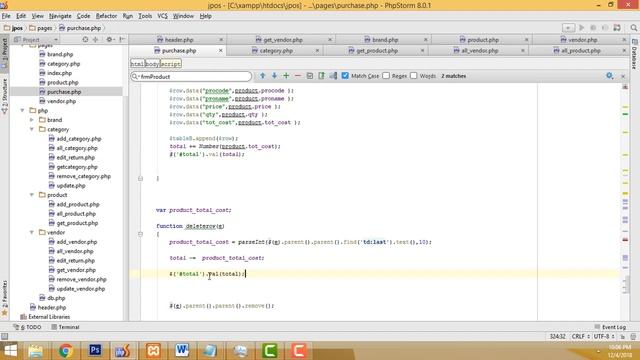Click the search field containing frmProduct
The image size is (640, 360).
point(191,76)
